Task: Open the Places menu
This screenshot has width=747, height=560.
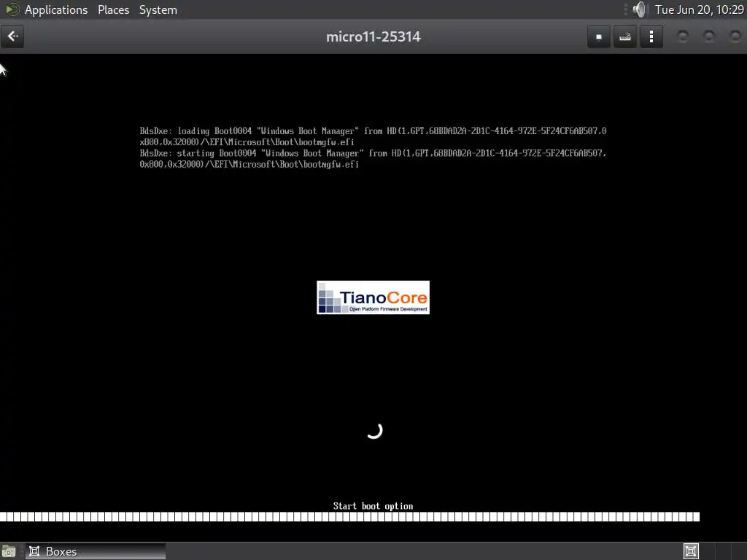Action: pyautogui.click(x=113, y=9)
